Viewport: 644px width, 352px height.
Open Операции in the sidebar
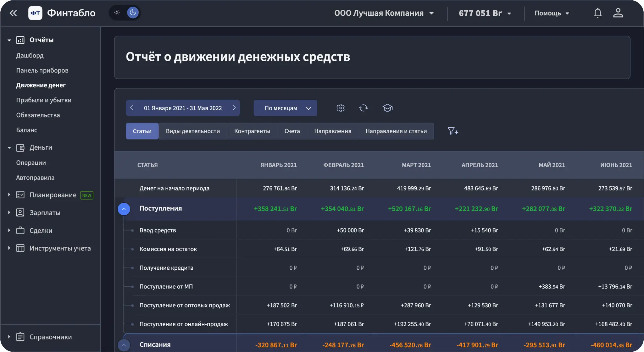31,162
